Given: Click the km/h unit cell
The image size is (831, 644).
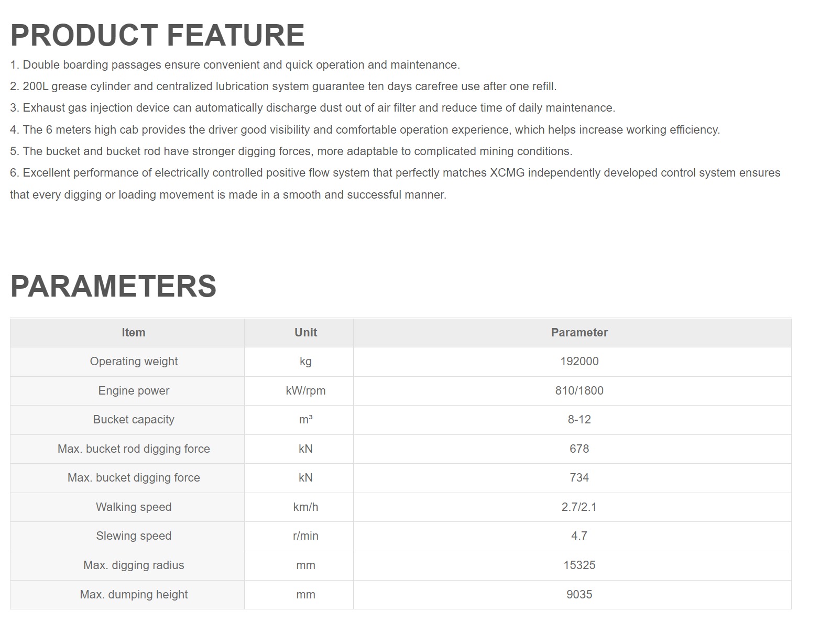Looking at the screenshot, I should pos(305,507).
